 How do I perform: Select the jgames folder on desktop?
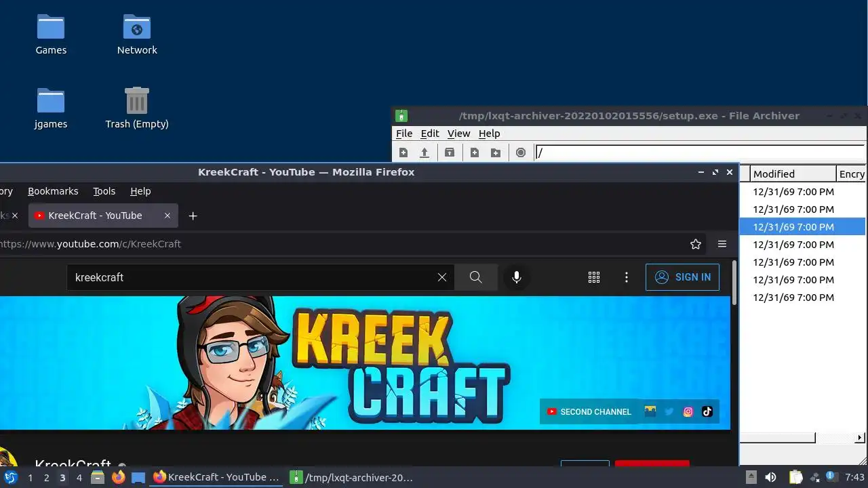point(51,108)
